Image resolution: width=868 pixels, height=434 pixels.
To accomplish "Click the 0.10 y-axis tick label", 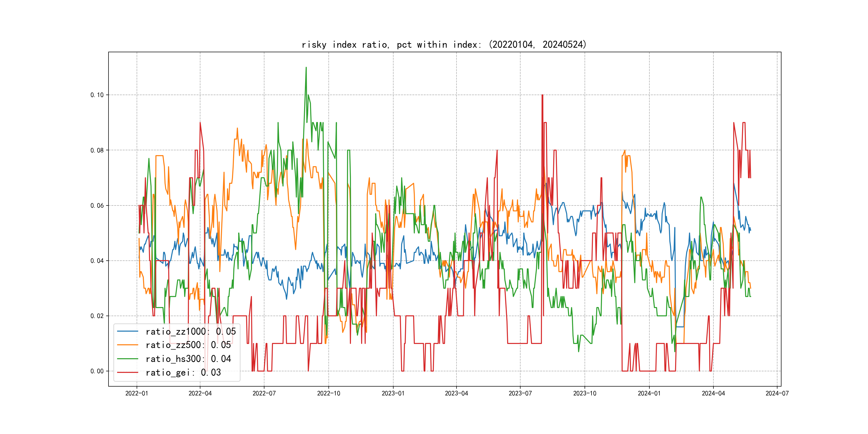I will click(x=97, y=95).
